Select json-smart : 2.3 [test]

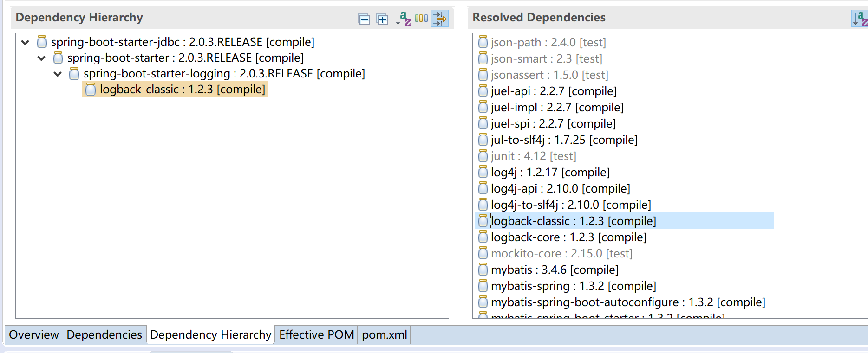tap(547, 58)
